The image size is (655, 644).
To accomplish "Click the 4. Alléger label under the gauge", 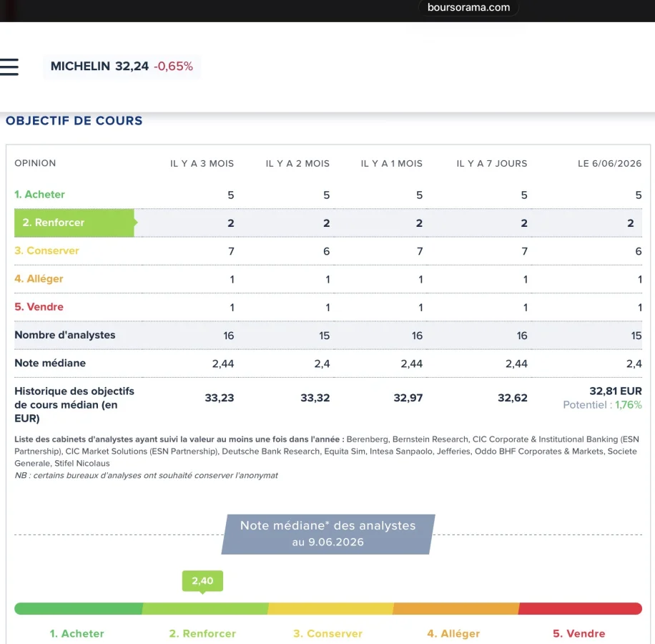I will (453, 633).
